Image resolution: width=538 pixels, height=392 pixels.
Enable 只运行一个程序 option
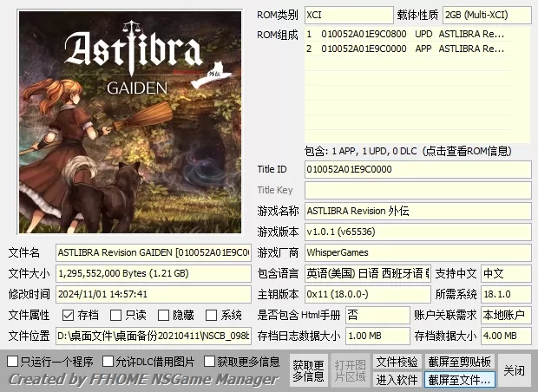(13, 362)
